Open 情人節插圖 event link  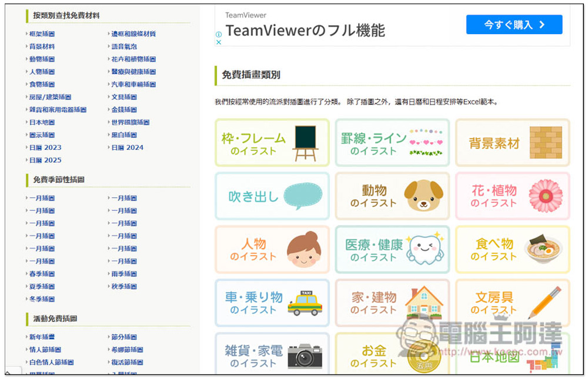click(45, 350)
